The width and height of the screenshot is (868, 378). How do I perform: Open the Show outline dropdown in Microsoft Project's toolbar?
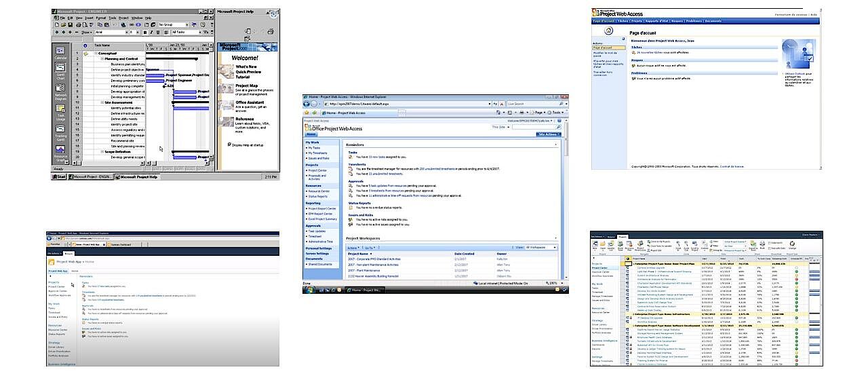[x=86, y=32]
